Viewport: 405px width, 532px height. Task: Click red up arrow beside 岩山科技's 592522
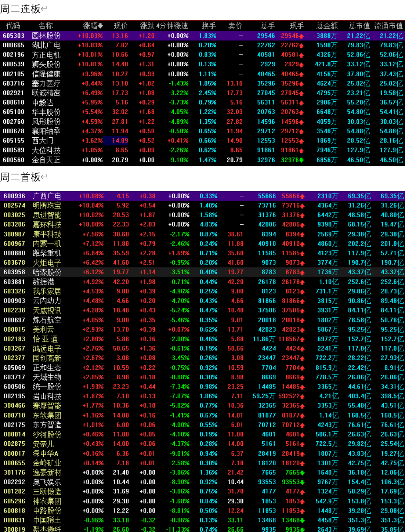click(302, 397)
